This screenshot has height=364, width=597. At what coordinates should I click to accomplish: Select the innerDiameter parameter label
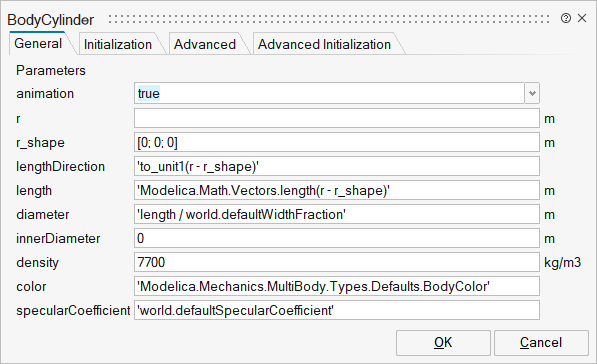pos(58,239)
